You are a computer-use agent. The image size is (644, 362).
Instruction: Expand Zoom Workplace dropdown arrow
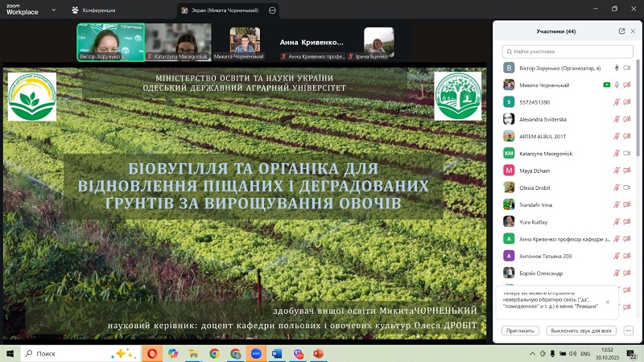tap(43, 11)
